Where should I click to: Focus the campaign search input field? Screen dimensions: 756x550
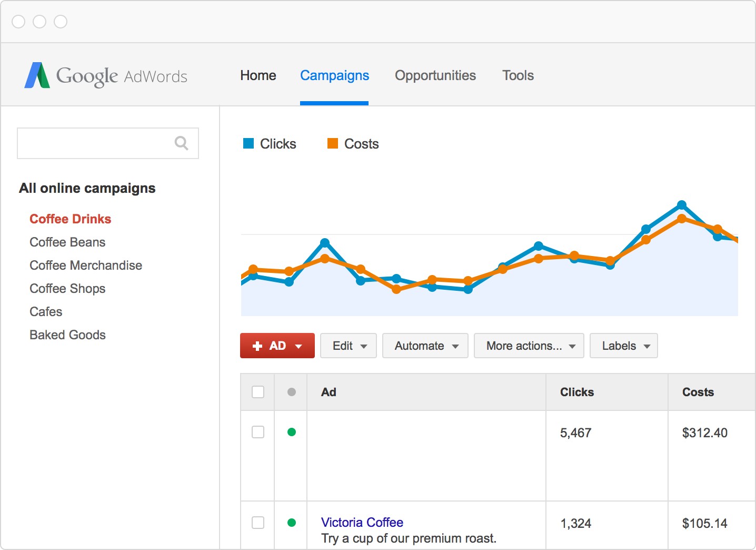tap(108, 143)
